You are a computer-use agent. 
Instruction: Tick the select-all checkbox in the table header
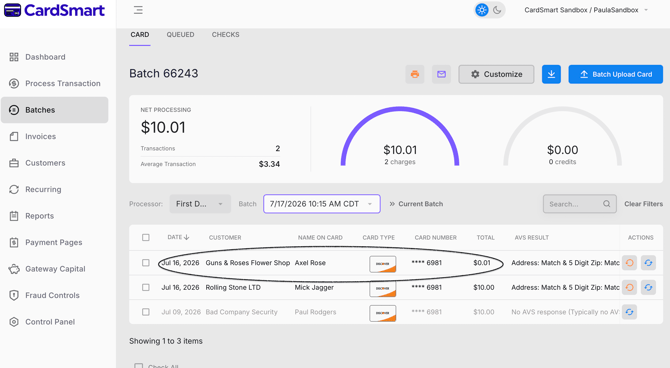click(x=146, y=237)
